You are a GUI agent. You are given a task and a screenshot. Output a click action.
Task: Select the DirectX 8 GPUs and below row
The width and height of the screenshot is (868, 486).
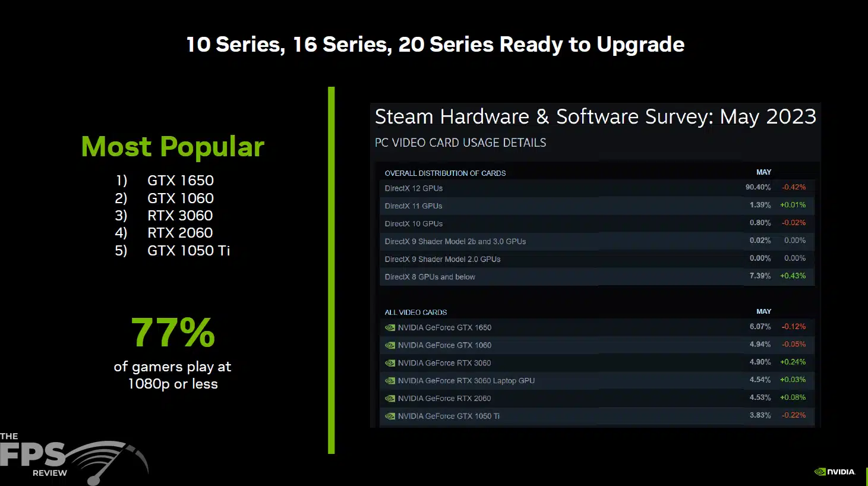[x=596, y=277]
